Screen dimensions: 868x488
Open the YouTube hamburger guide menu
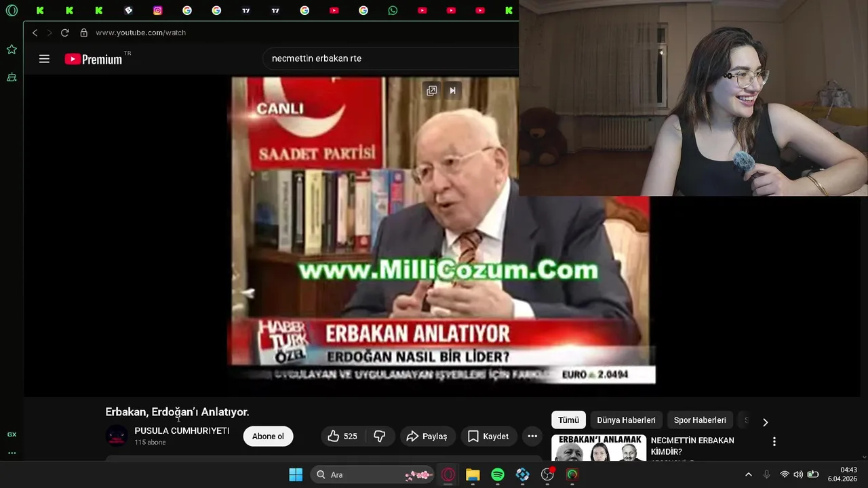[44, 59]
